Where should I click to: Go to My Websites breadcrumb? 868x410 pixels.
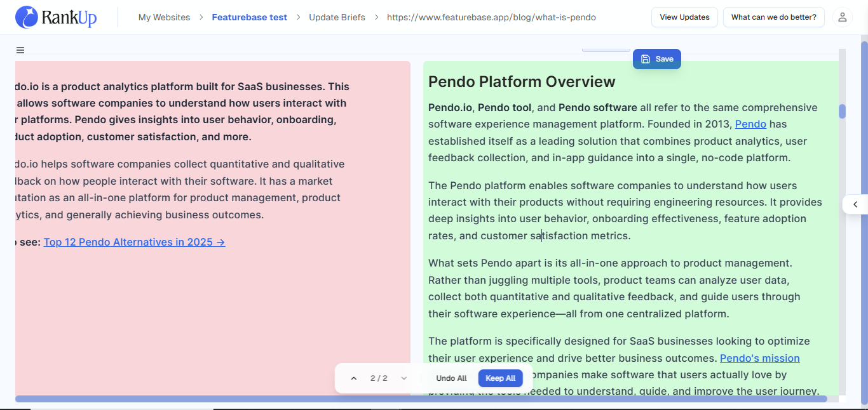point(164,17)
